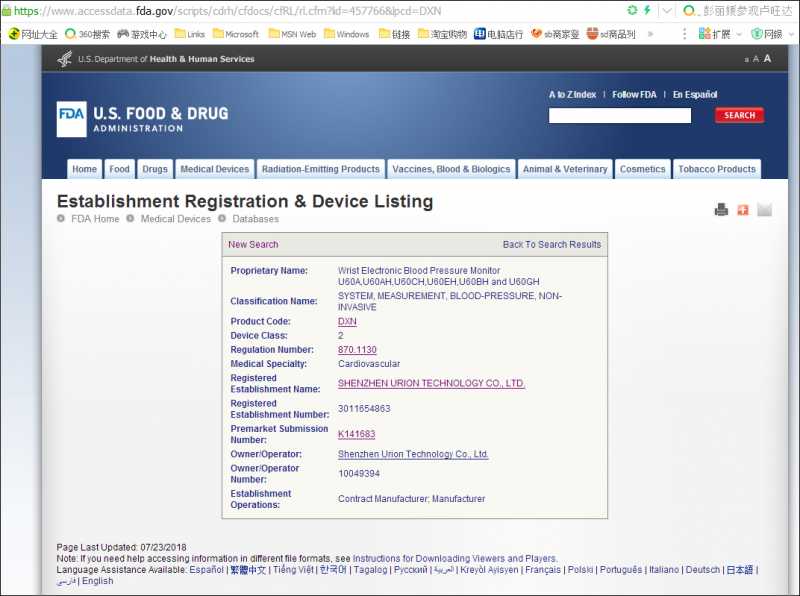Open the Vaccines, Blood & Biologics tab
The height and width of the screenshot is (596, 800).
click(x=451, y=169)
